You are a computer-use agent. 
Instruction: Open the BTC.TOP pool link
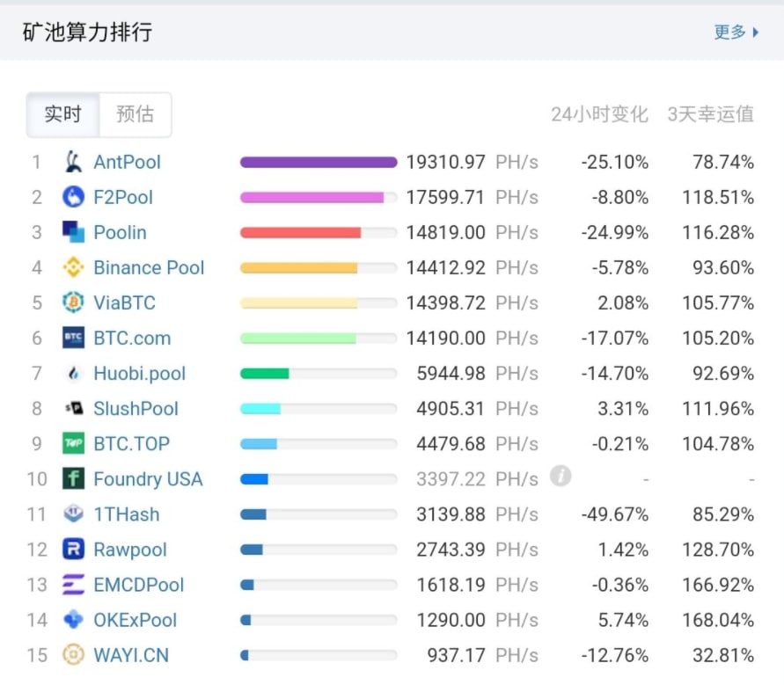point(131,444)
